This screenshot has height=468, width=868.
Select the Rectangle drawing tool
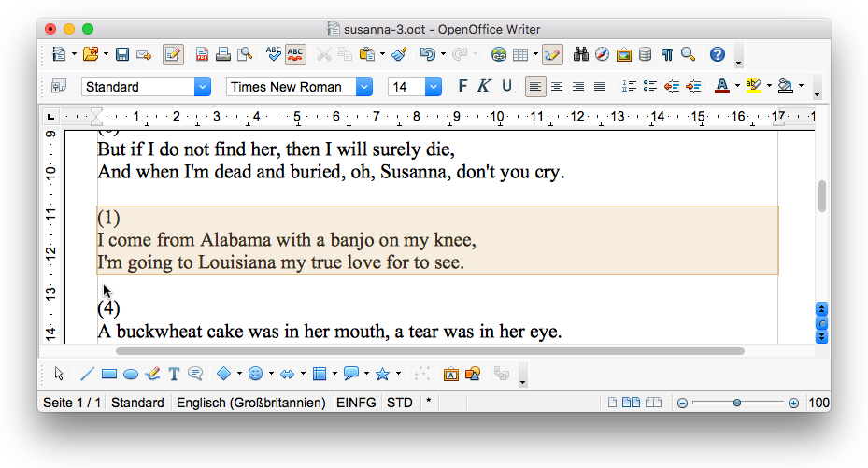tap(109, 374)
